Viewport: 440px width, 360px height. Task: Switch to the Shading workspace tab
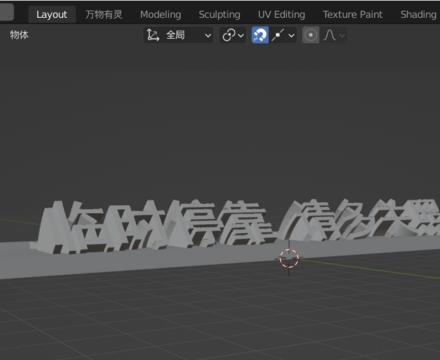click(418, 15)
